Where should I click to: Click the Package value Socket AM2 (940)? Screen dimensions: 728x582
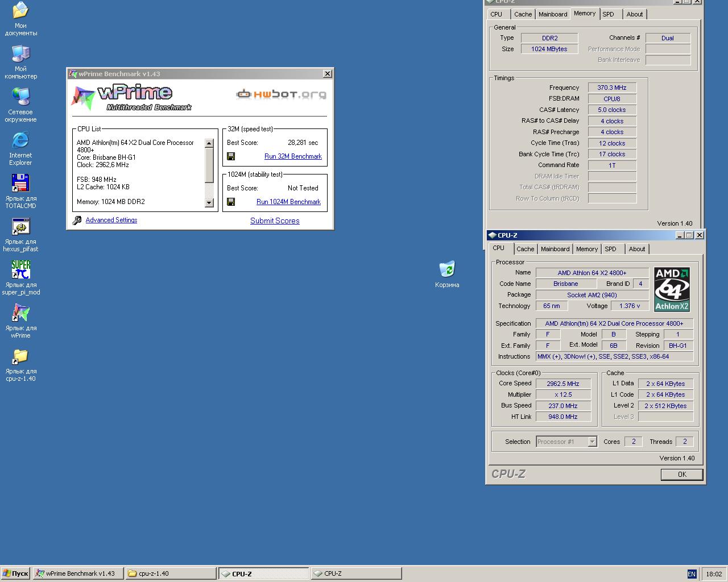[x=592, y=295]
